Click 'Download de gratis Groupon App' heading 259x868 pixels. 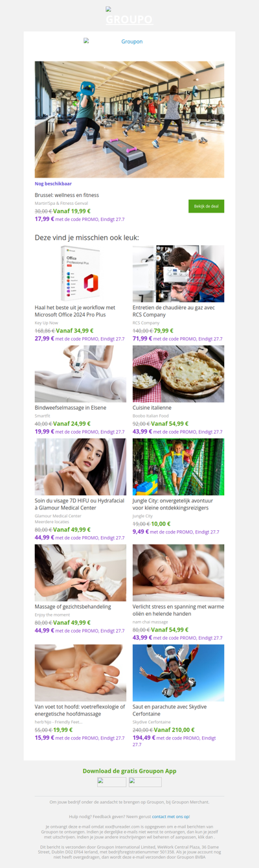pos(129,771)
